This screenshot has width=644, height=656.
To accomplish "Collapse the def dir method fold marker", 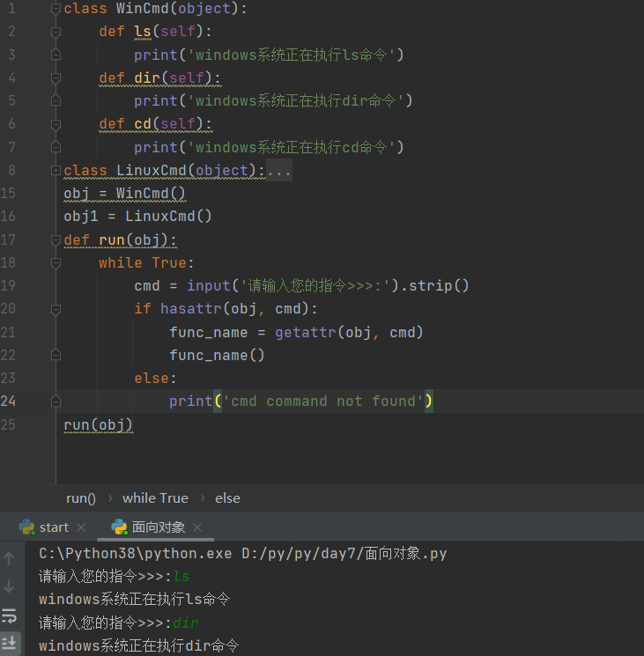I will (56, 77).
